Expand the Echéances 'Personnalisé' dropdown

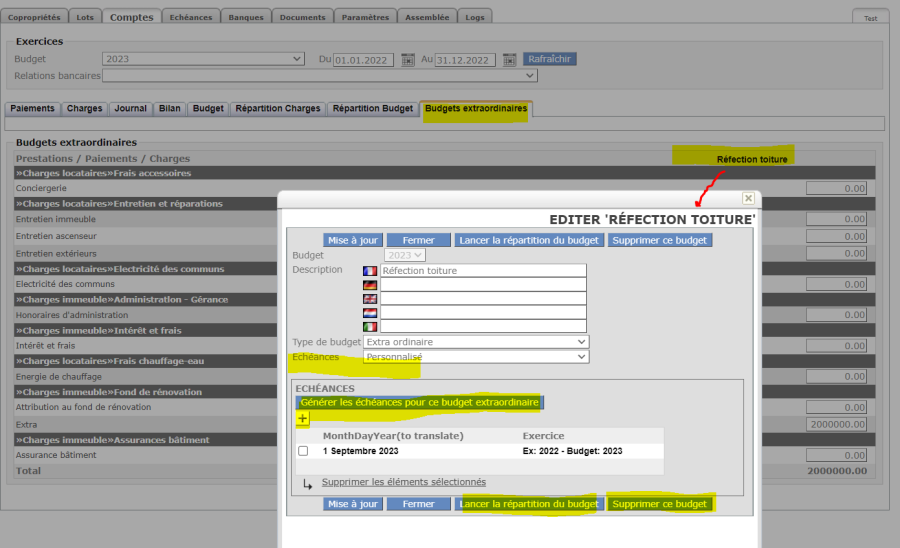pos(476,356)
